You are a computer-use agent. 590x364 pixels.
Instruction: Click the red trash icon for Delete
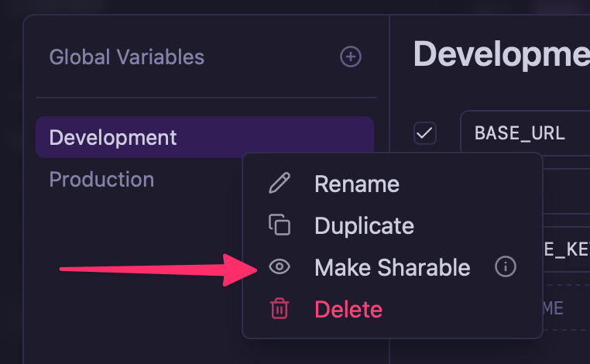tap(280, 309)
